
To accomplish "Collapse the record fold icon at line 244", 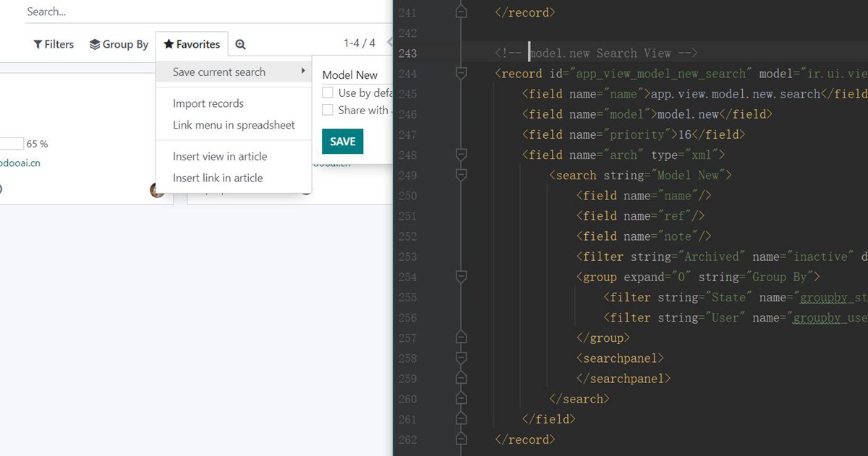I will tap(461, 73).
